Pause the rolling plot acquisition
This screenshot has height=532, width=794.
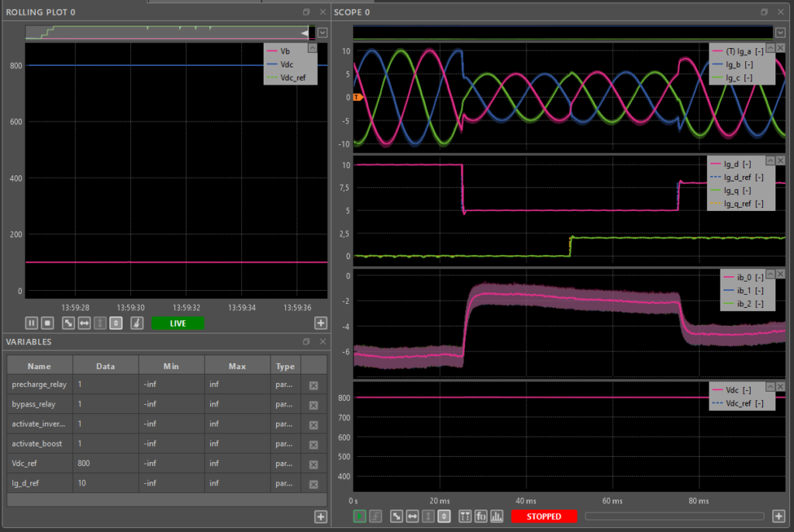(32, 323)
